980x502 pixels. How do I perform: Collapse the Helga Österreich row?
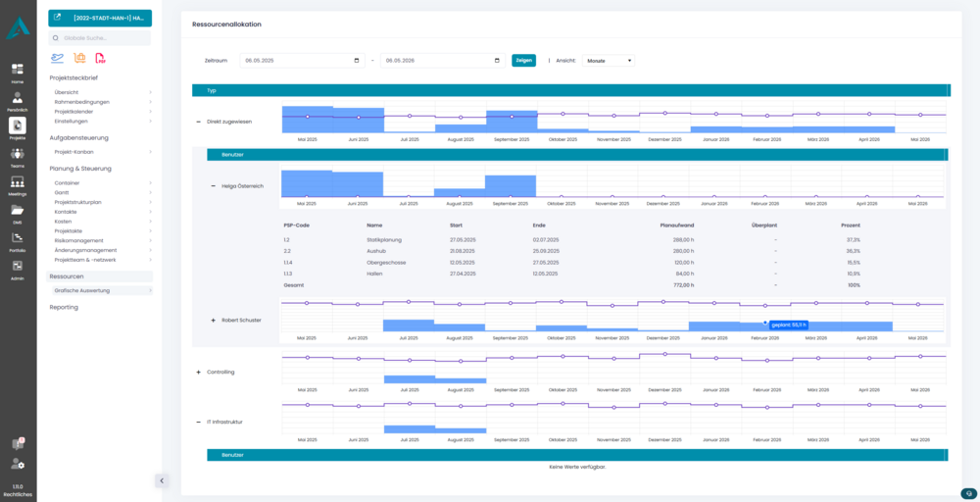tap(213, 185)
